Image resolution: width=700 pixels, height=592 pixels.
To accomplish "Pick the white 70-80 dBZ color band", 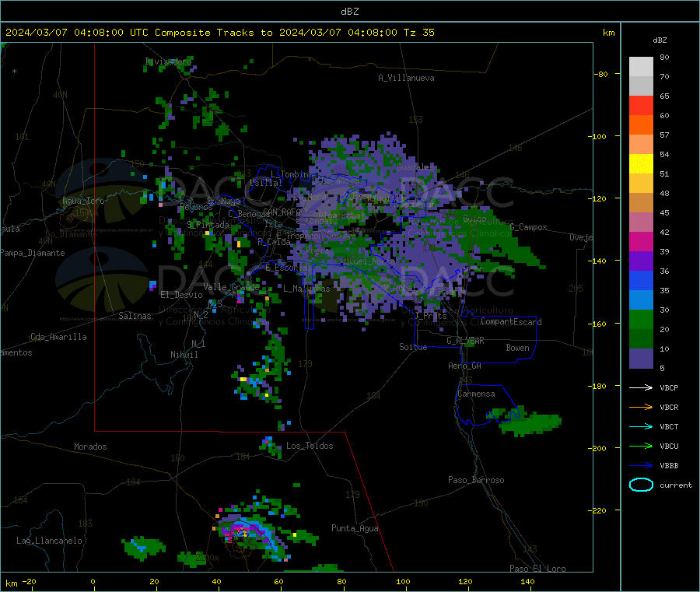I will [x=641, y=67].
